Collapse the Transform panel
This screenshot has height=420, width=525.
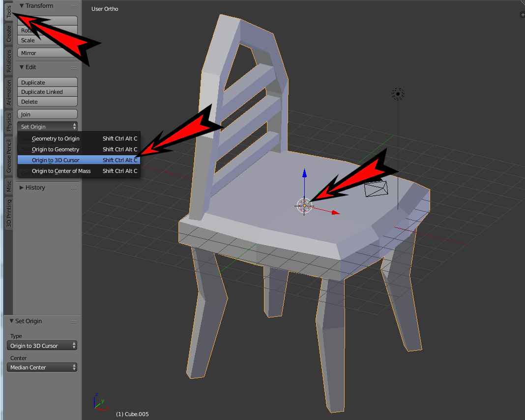tap(22, 6)
